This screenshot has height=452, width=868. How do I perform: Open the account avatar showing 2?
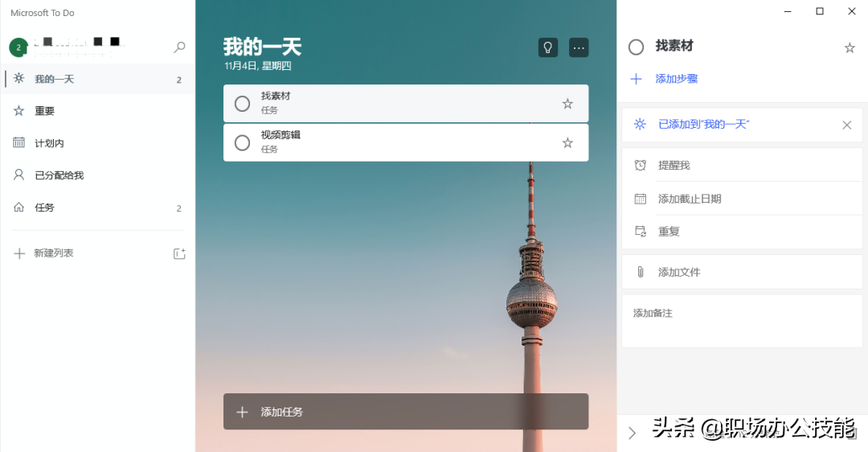[x=18, y=47]
